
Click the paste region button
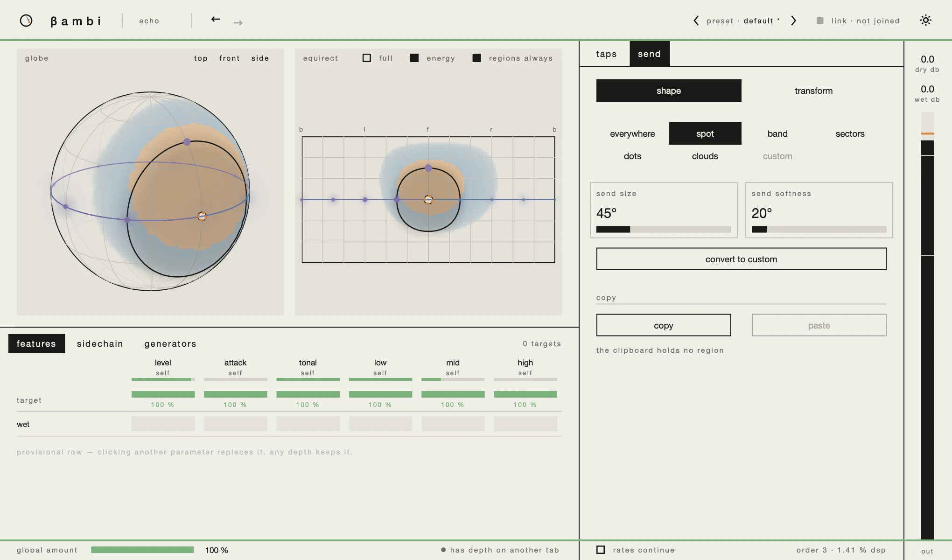click(819, 325)
